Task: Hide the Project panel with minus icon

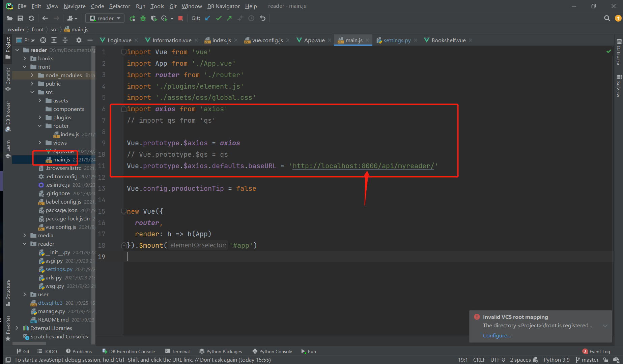Action: 90,40
